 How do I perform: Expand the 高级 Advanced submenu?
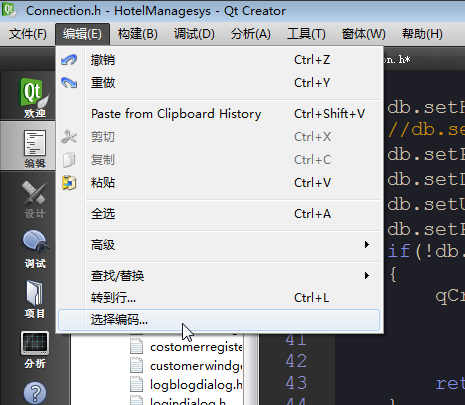tap(219, 245)
